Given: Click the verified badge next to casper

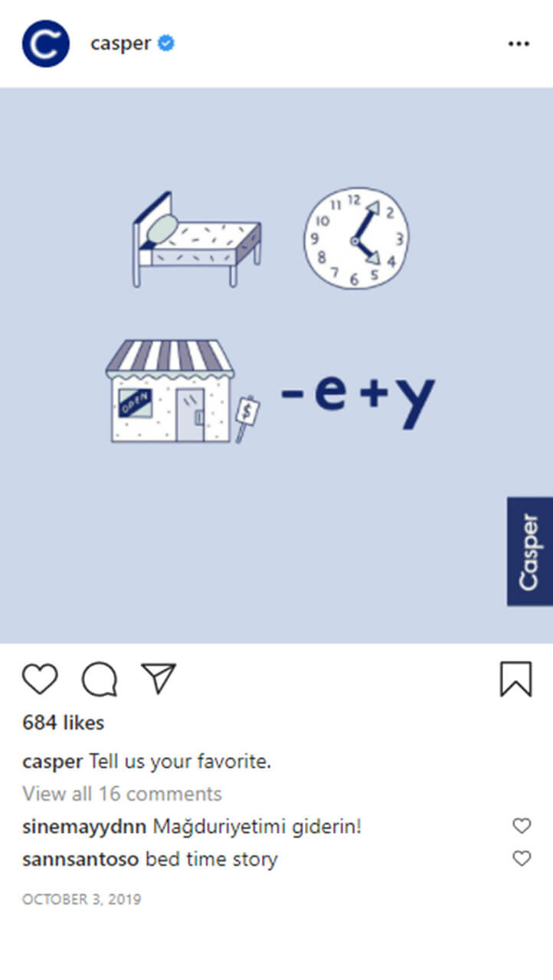Looking at the screenshot, I should pos(166,44).
